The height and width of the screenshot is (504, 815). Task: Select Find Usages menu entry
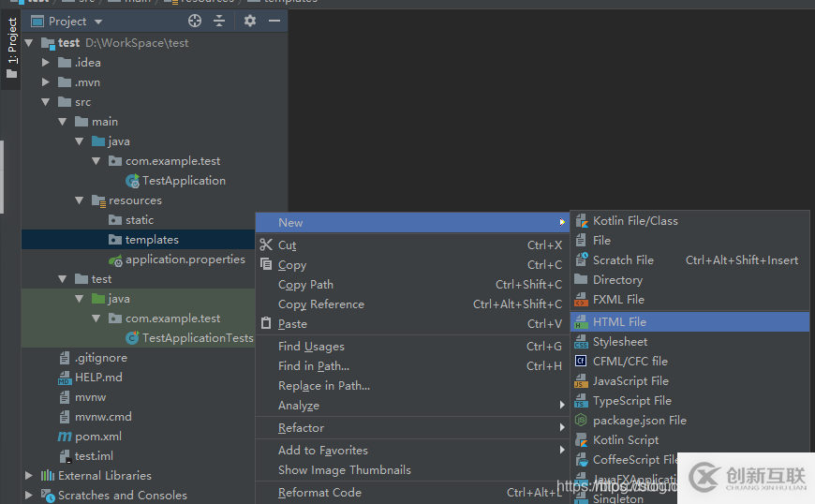(x=311, y=347)
